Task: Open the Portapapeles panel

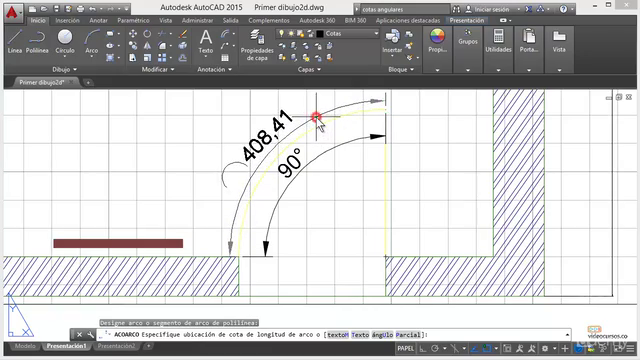Action: (x=529, y=41)
